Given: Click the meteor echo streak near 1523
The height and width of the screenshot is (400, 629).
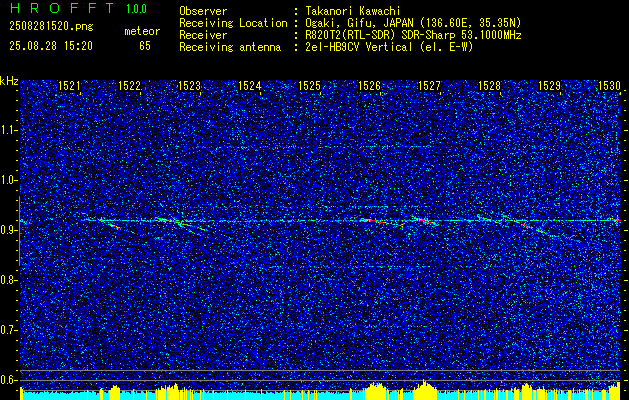Looking at the screenshot, I should (x=169, y=220).
